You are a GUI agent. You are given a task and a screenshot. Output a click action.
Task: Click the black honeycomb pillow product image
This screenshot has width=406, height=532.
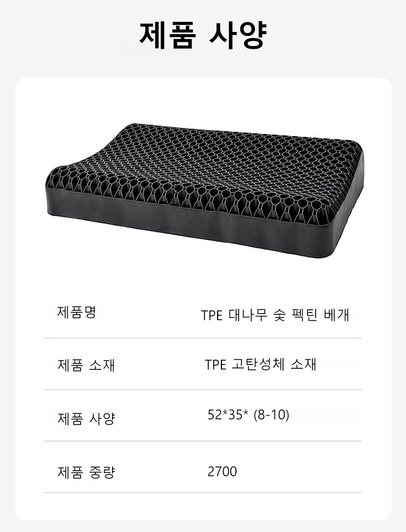(x=203, y=189)
